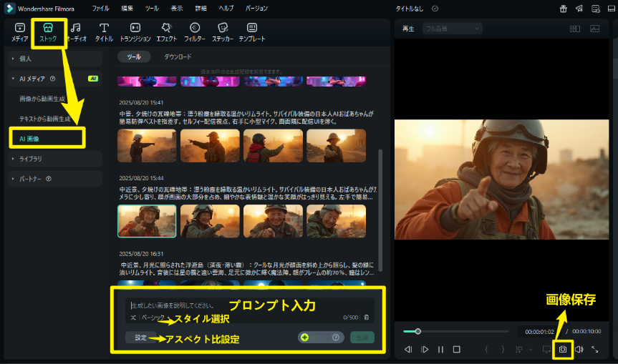
Task: Open the タイトル titles panel
Action: [104, 32]
